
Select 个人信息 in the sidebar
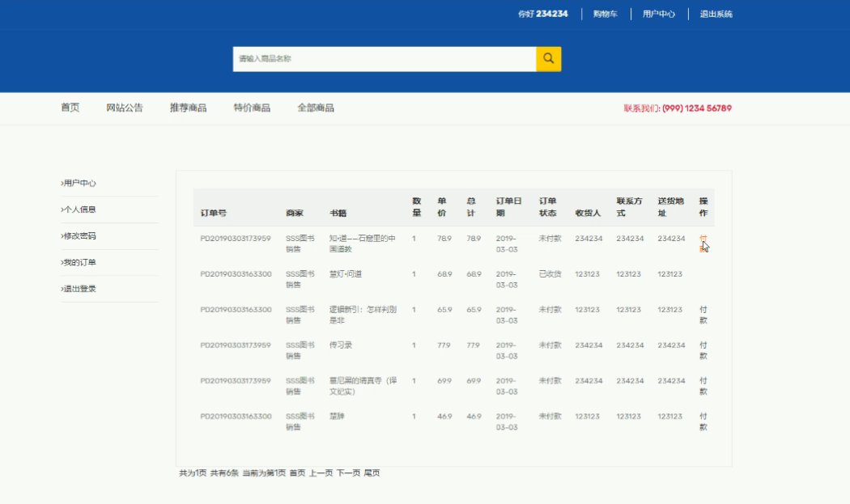(79, 210)
